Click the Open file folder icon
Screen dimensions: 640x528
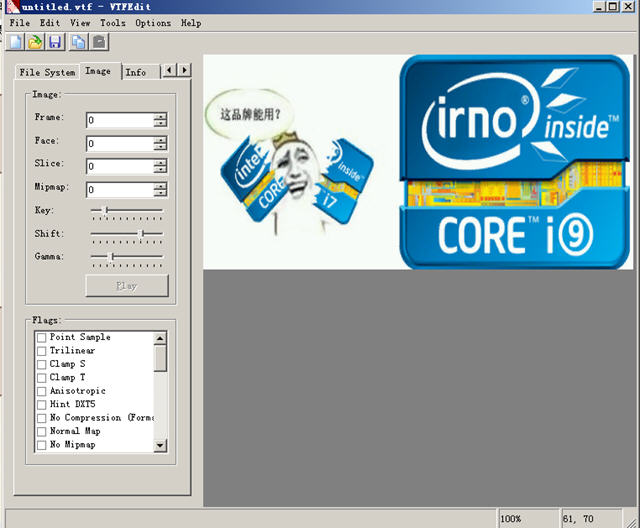click(x=35, y=42)
